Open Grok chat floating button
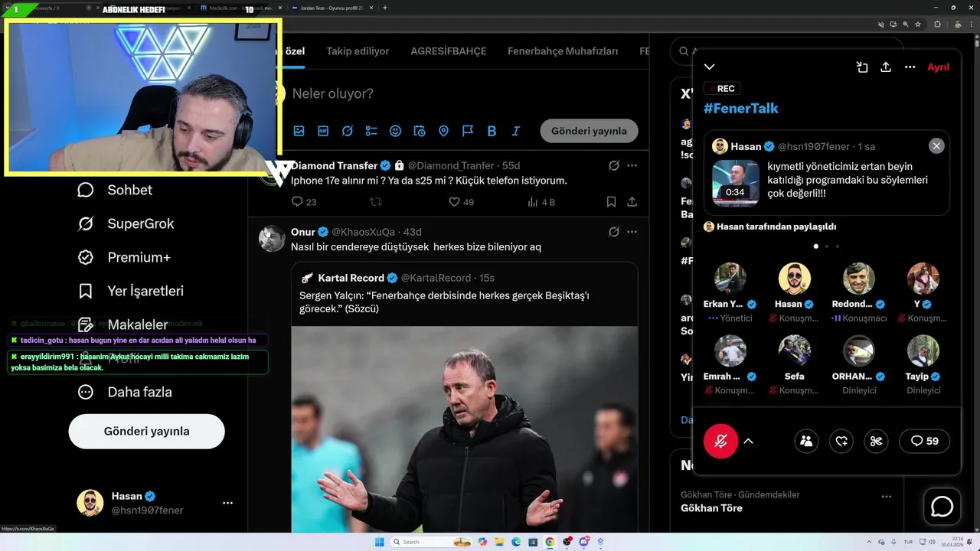This screenshot has width=980, height=551. (942, 507)
